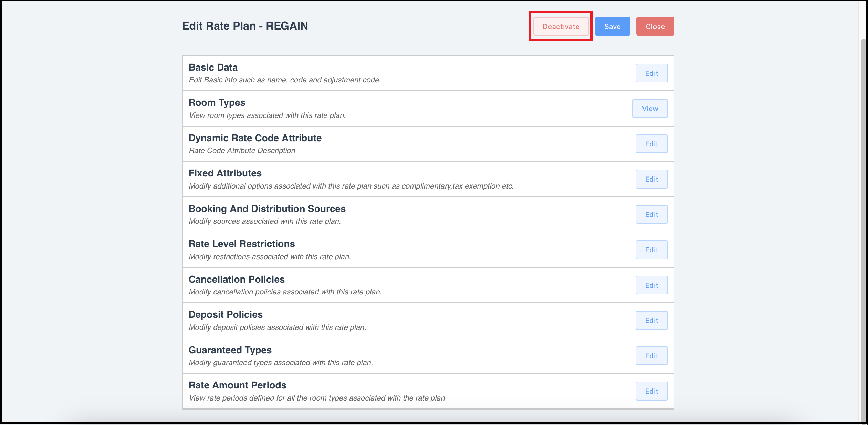Edit the Rate Amount Periods
This screenshot has width=868, height=425.
point(651,391)
